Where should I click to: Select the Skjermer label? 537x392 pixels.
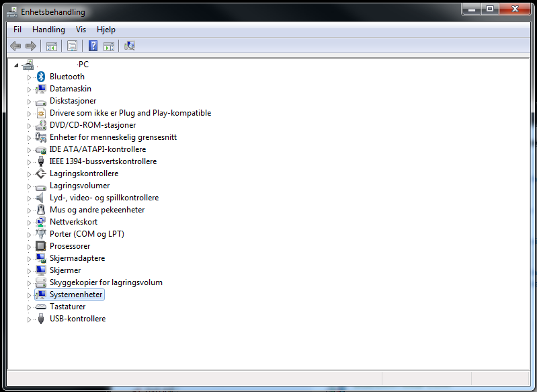tap(65, 270)
